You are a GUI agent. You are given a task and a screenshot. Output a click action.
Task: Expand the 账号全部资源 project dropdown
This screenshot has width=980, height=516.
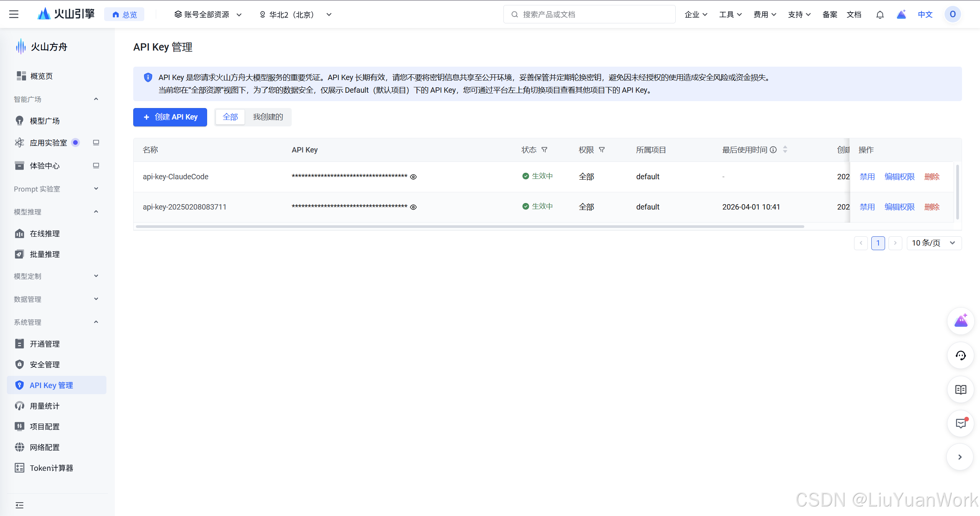click(x=208, y=15)
